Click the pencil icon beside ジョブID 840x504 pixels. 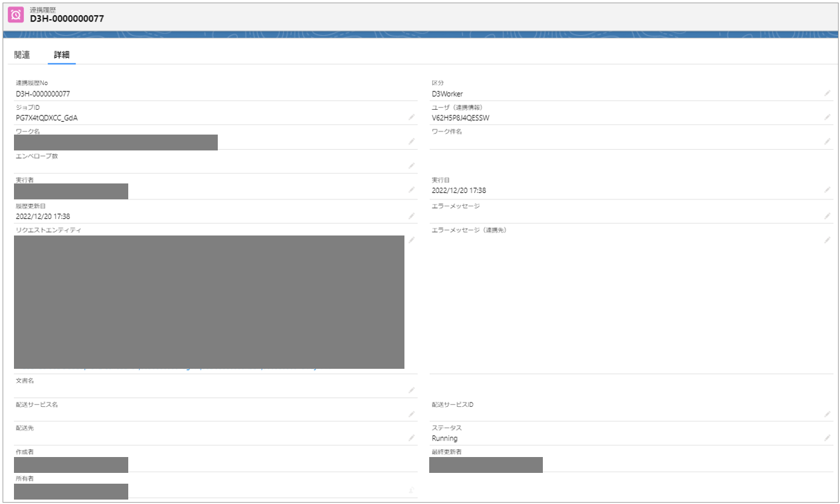411,117
